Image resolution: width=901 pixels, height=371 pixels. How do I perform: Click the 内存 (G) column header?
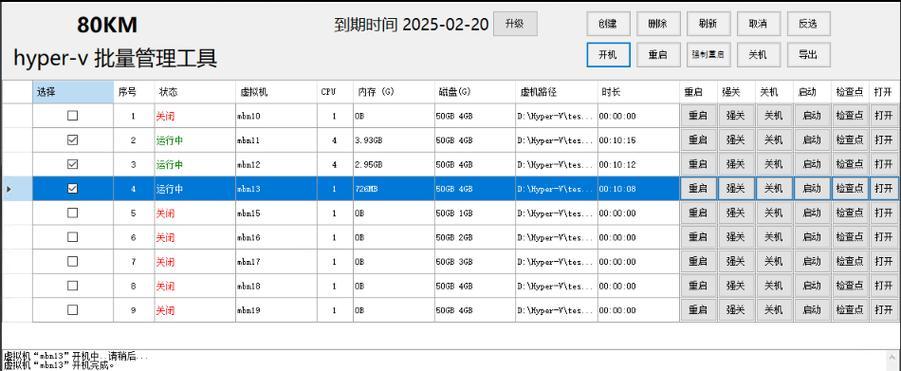[x=393, y=92]
